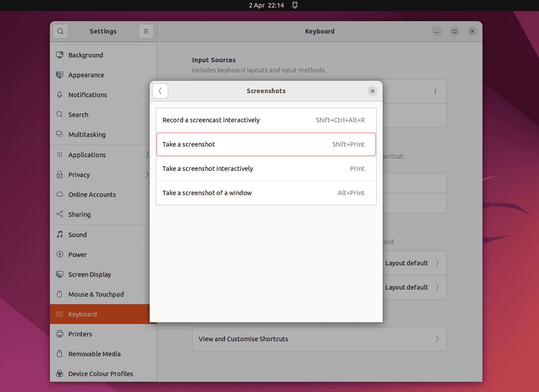Open Printers settings in sidebar
The width and height of the screenshot is (539, 392).
point(103,334)
